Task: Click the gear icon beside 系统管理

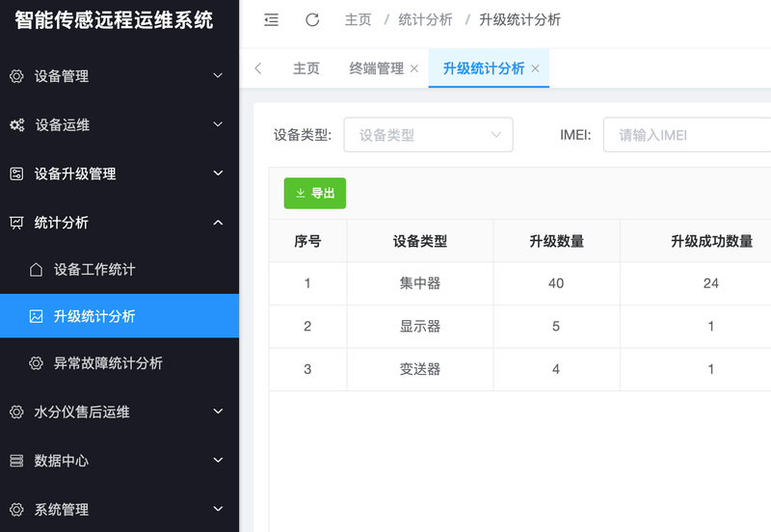Action: tap(16, 510)
